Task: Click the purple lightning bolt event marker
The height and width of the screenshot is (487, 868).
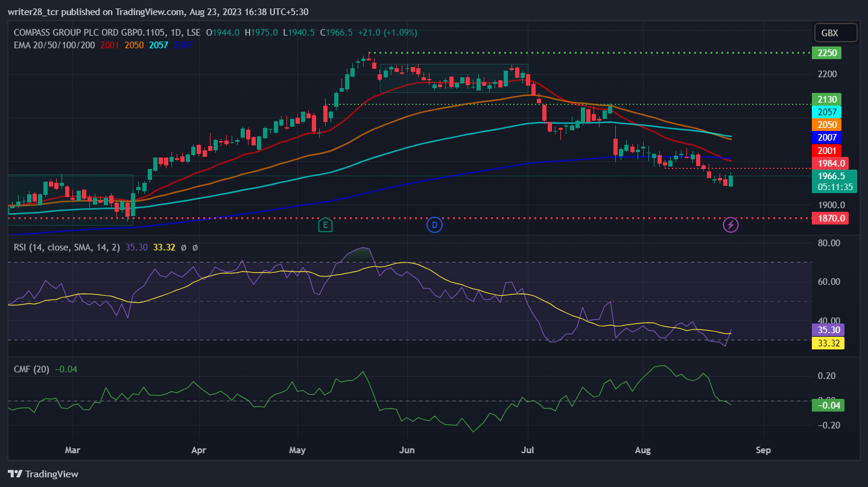Action: [x=731, y=225]
